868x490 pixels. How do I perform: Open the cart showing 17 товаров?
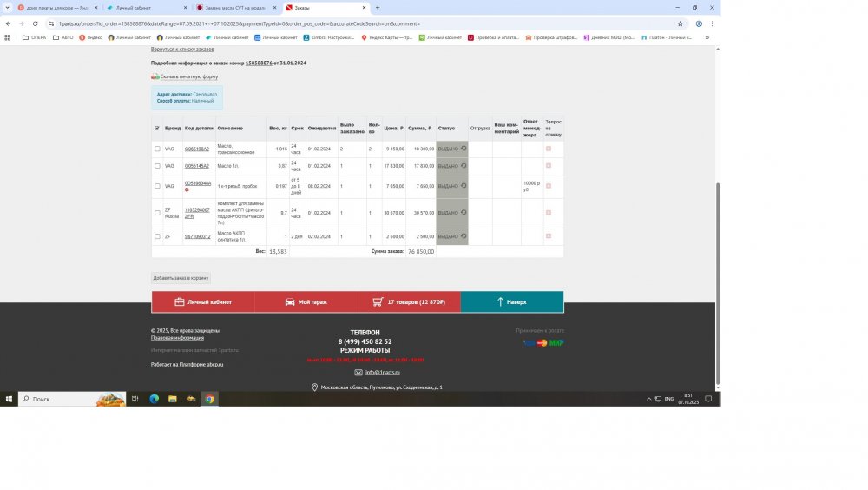coord(409,301)
